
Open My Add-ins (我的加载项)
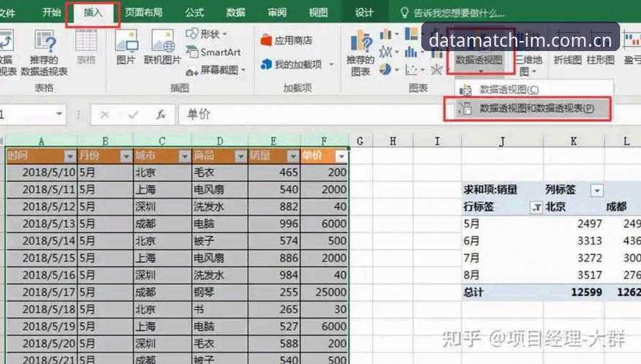(292, 65)
